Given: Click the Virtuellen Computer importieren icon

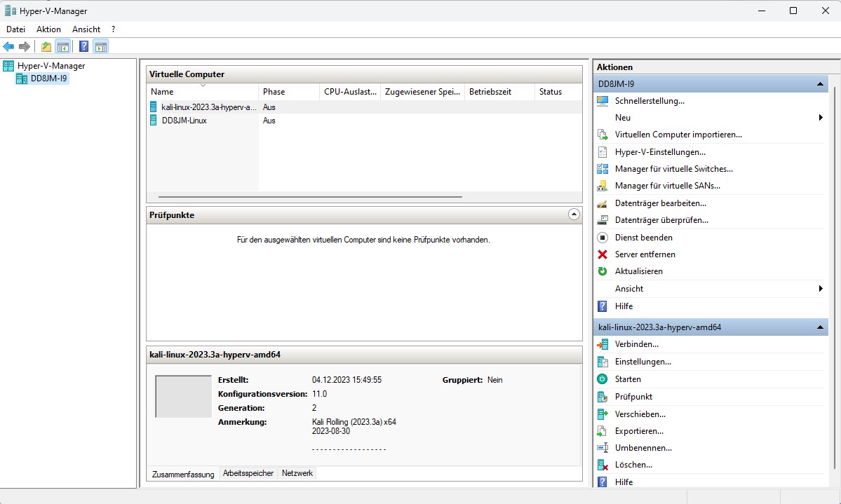Looking at the screenshot, I should point(603,135).
